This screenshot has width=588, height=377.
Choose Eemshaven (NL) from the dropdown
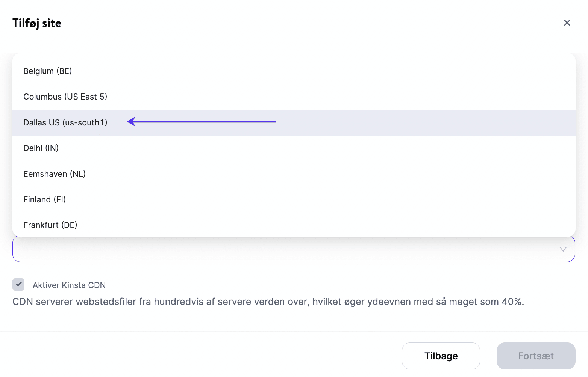[55, 174]
